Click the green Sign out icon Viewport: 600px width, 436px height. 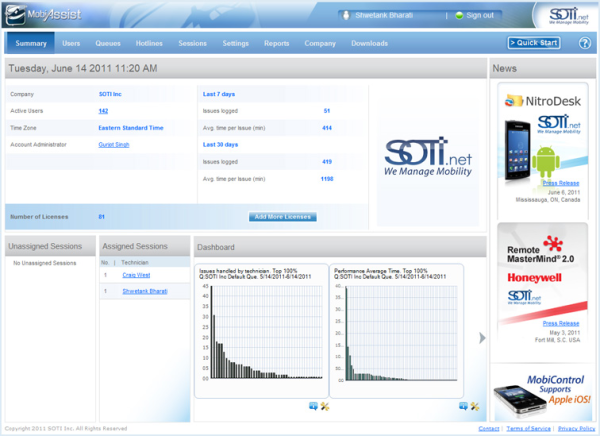click(x=458, y=15)
